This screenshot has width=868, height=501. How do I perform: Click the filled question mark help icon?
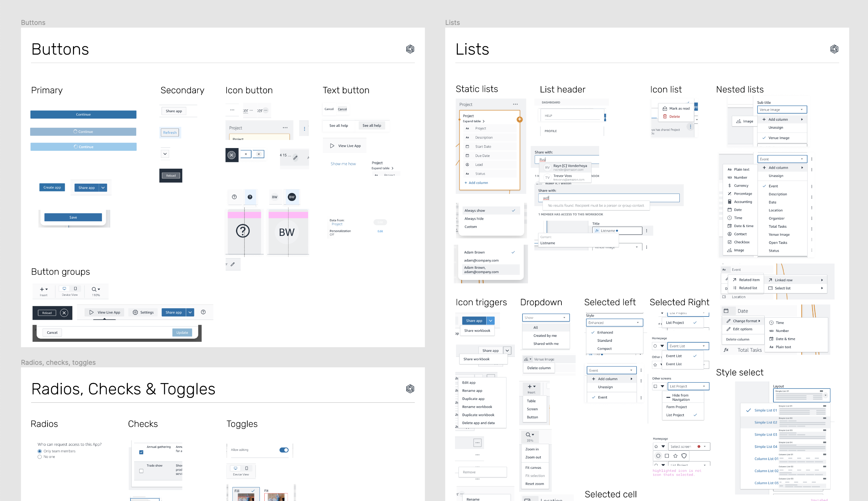(250, 197)
